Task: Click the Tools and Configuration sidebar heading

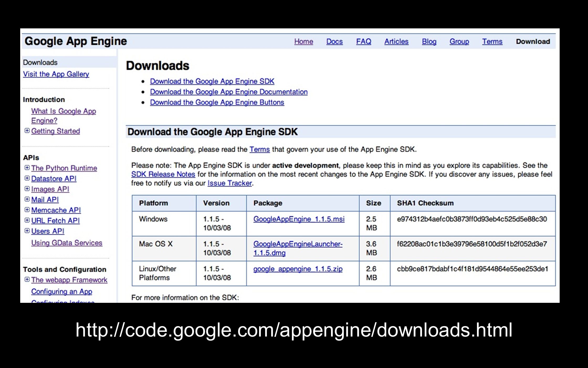Action: click(x=65, y=269)
